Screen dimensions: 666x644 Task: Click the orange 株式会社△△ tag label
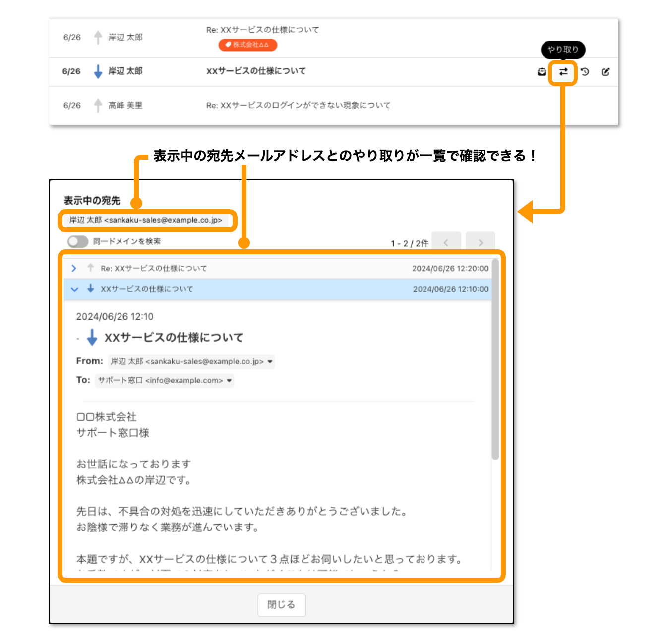[x=247, y=45]
